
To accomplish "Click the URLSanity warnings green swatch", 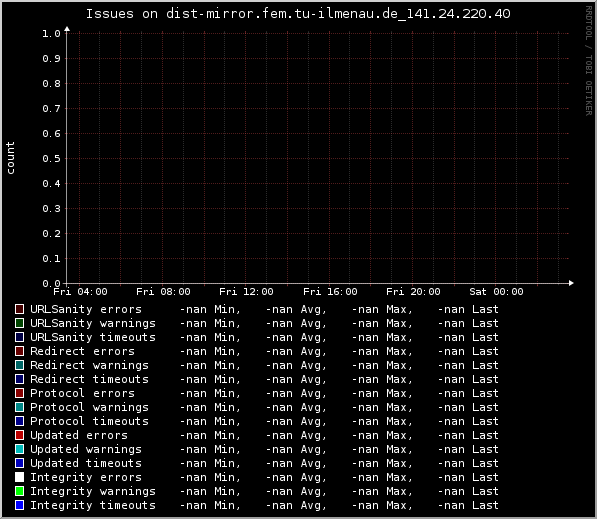I will (x=19, y=323).
